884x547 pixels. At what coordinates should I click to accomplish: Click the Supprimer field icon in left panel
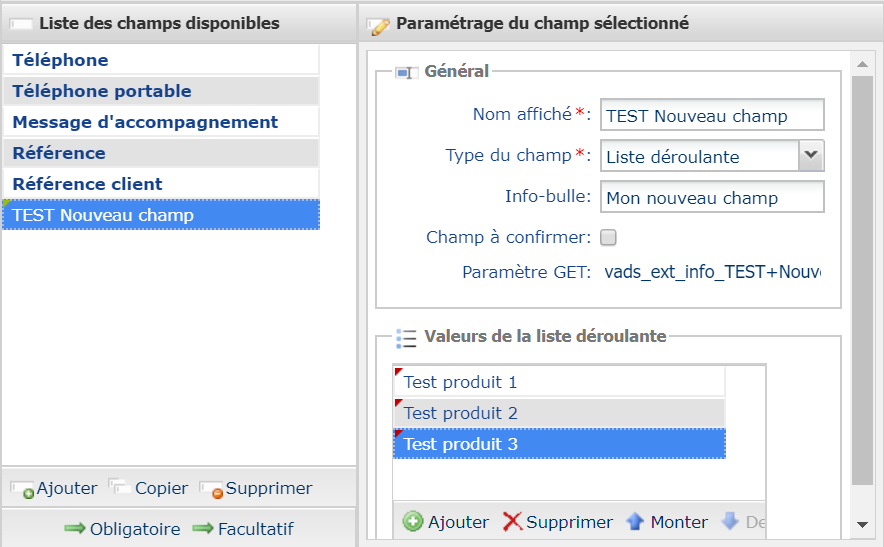[x=211, y=489]
